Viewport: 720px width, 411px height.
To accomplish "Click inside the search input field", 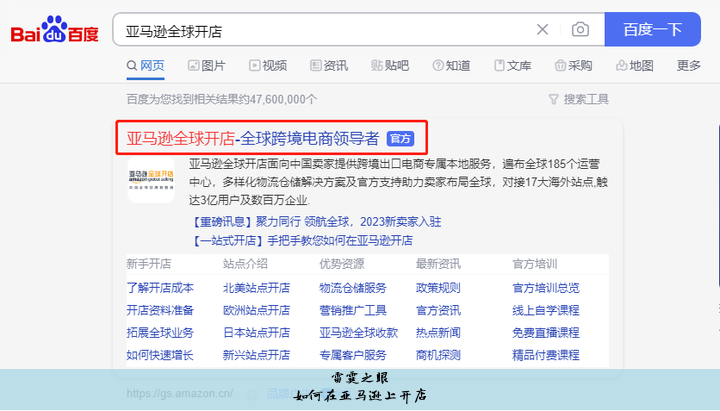I will (x=320, y=30).
